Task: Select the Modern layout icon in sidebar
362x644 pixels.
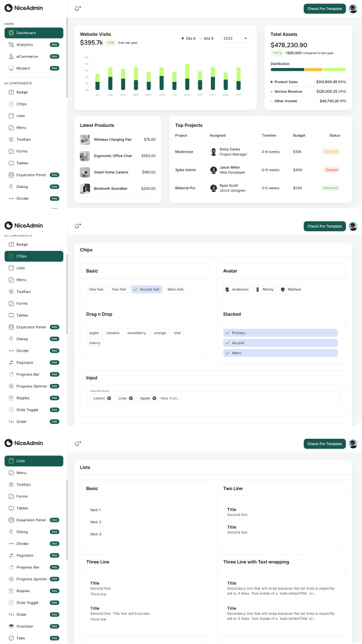Action: click(11, 68)
